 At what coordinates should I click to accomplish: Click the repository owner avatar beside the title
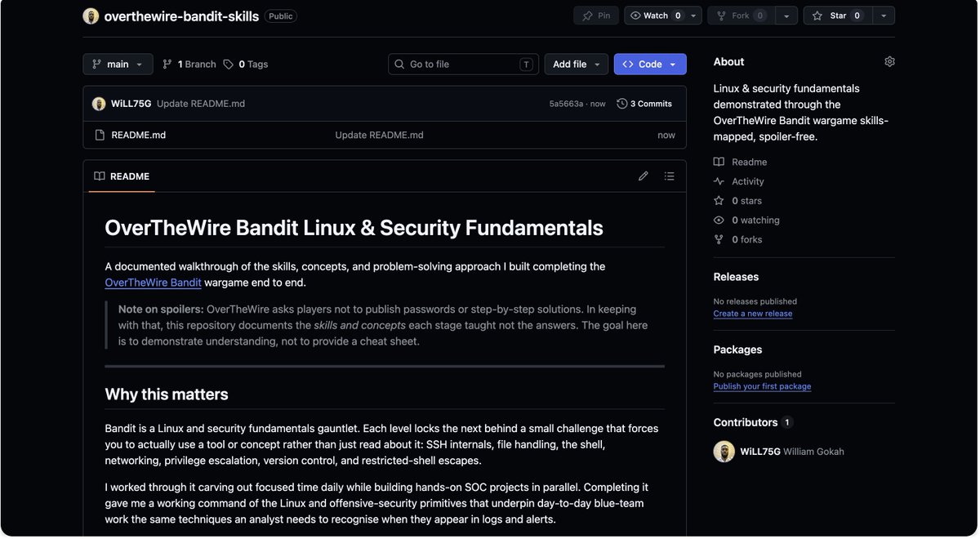[91, 16]
